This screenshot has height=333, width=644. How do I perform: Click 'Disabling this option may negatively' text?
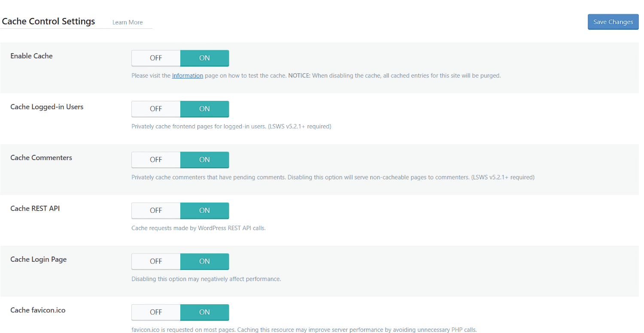[x=206, y=279]
